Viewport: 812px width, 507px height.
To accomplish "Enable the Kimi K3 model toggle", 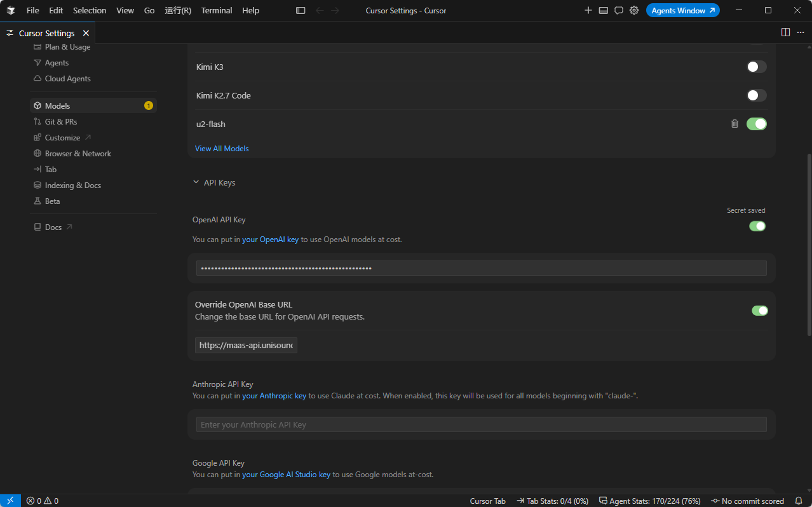I will (756, 67).
